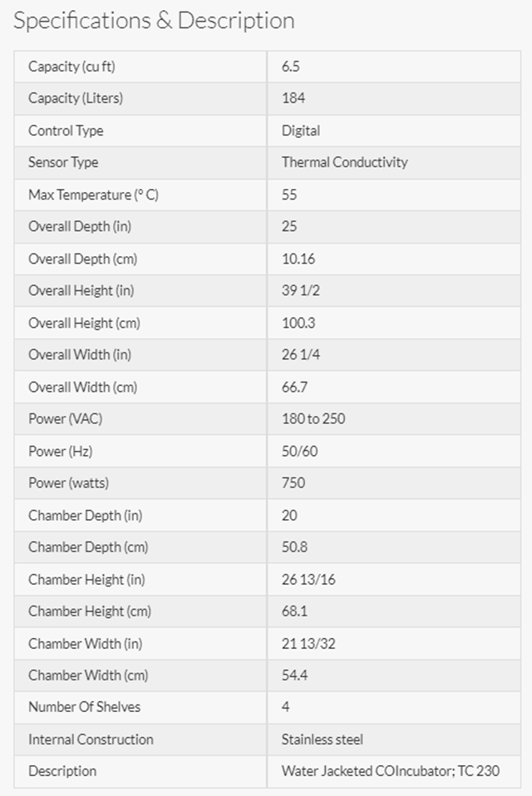Viewport: 532px width, 796px height.
Task: Click the Power (VAC) label
Action: pos(65,418)
